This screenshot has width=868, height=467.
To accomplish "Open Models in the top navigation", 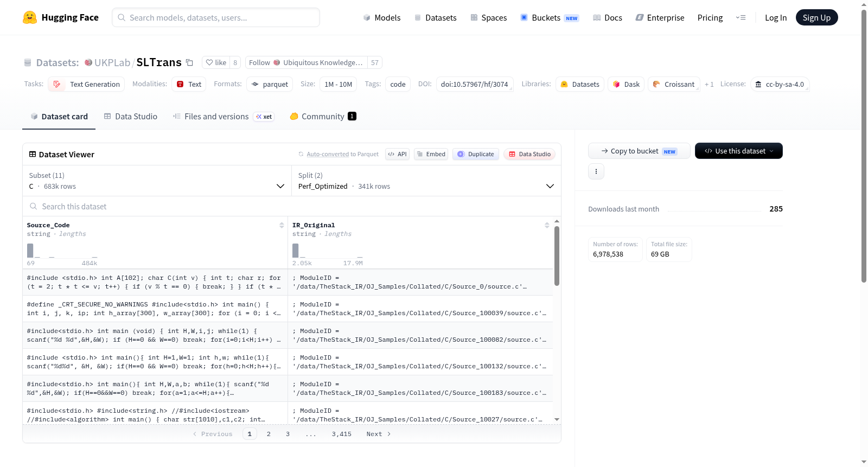I will [x=382, y=17].
